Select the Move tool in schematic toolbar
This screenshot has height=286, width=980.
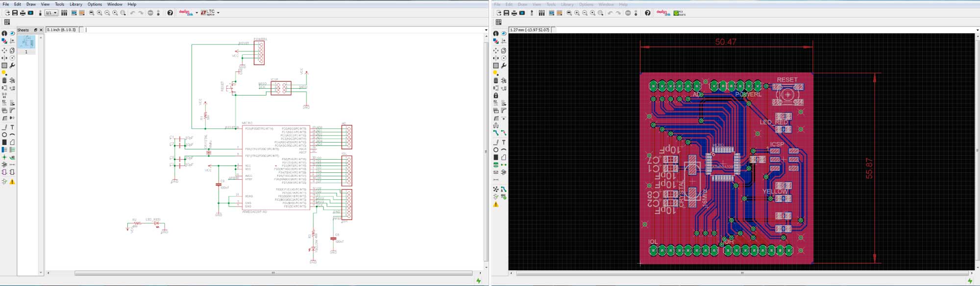(4, 50)
